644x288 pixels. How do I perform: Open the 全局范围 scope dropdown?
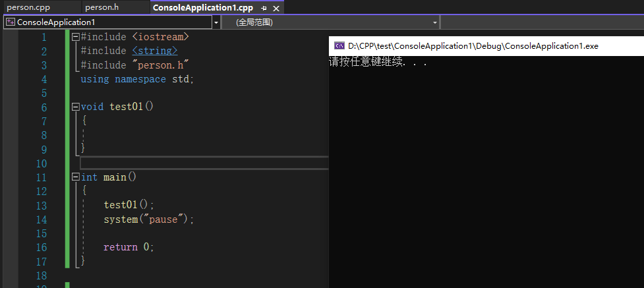pyautogui.click(x=435, y=22)
